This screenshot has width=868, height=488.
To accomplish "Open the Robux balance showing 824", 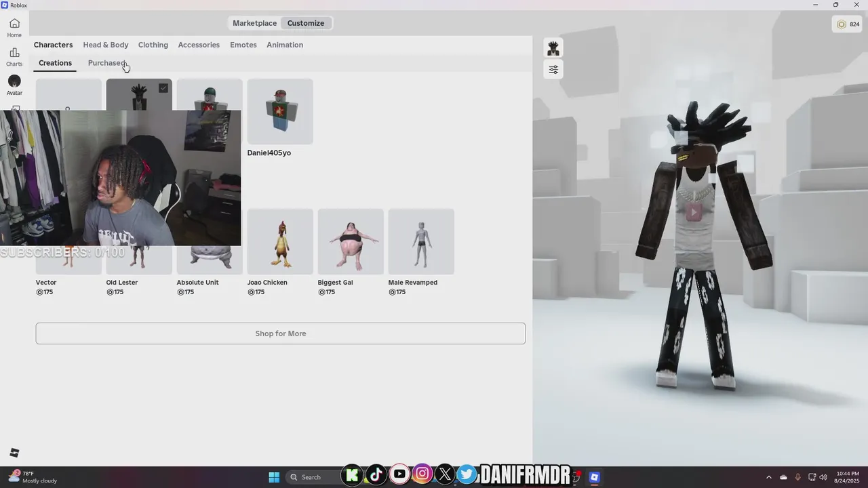I will coord(847,24).
